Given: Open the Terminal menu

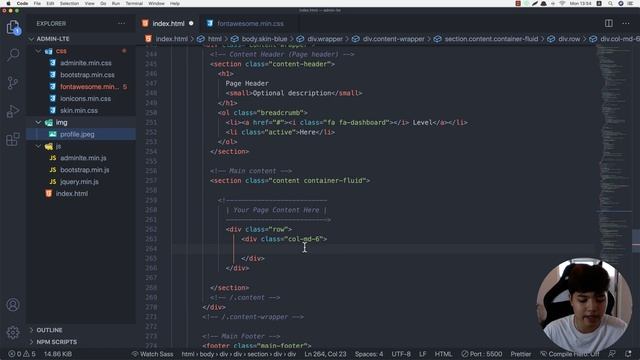Looking at the screenshot, I should point(134,3).
